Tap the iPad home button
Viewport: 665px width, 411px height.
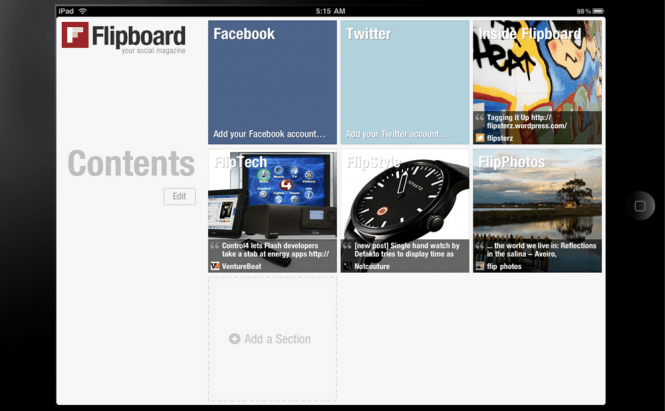(640, 206)
